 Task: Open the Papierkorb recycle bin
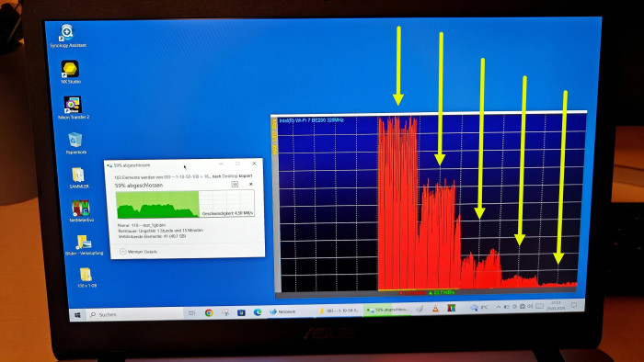75,143
